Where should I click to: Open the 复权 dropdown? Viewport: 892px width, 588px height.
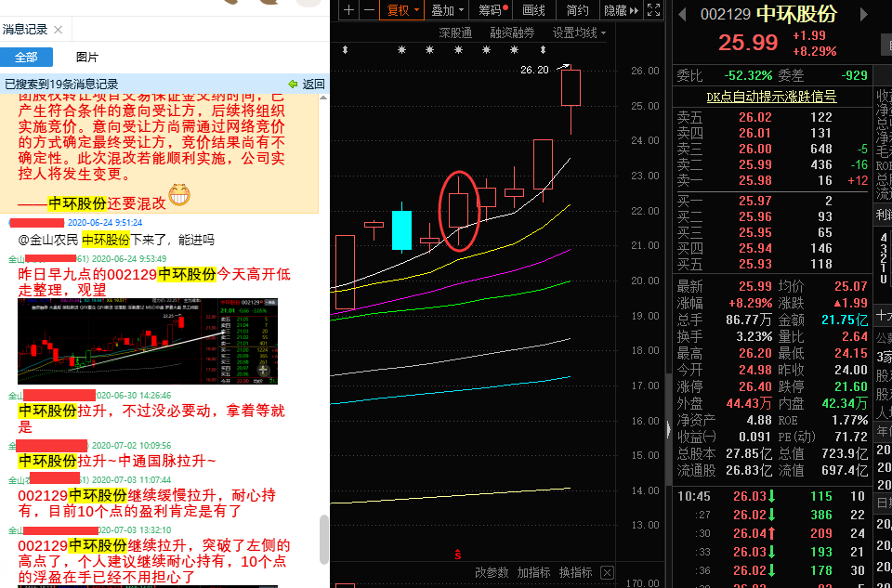402,10
